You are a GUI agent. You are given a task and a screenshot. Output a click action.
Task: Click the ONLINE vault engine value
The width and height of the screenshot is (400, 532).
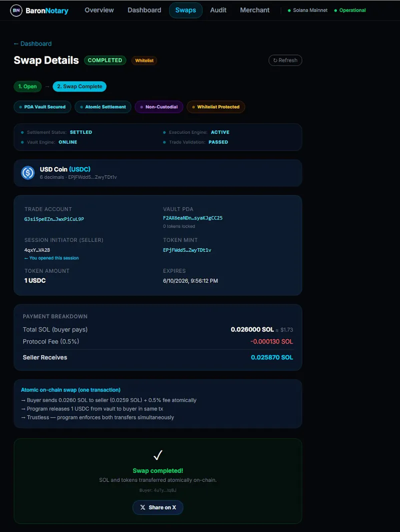click(68, 142)
